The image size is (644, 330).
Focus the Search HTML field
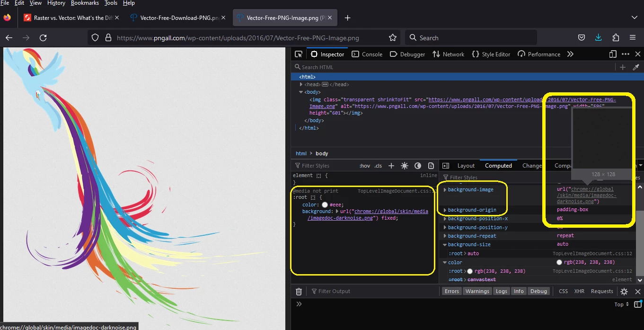coord(454,67)
